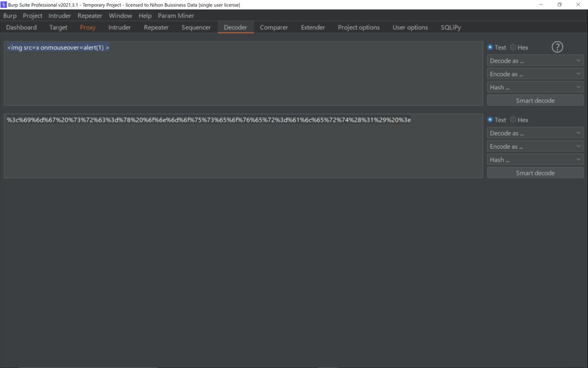Switch to the Extender tab
The image size is (588, 368).
click(x=313, y=27)
